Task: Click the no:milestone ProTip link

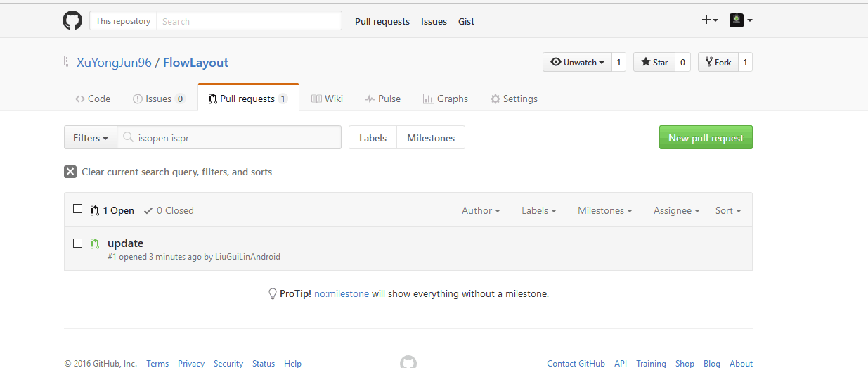Action: [342, 294]
